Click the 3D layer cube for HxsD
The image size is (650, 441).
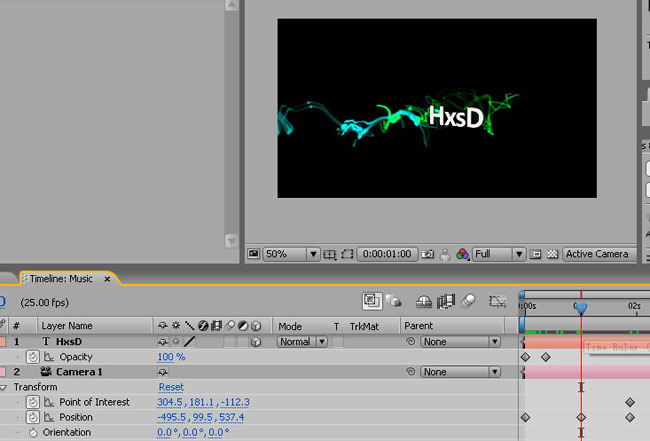pyautogui.click(x=256, y=341)
